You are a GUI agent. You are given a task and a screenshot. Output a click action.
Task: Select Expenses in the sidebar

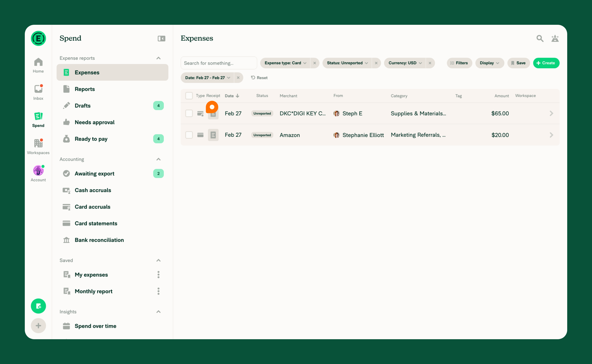coord(113,72)
